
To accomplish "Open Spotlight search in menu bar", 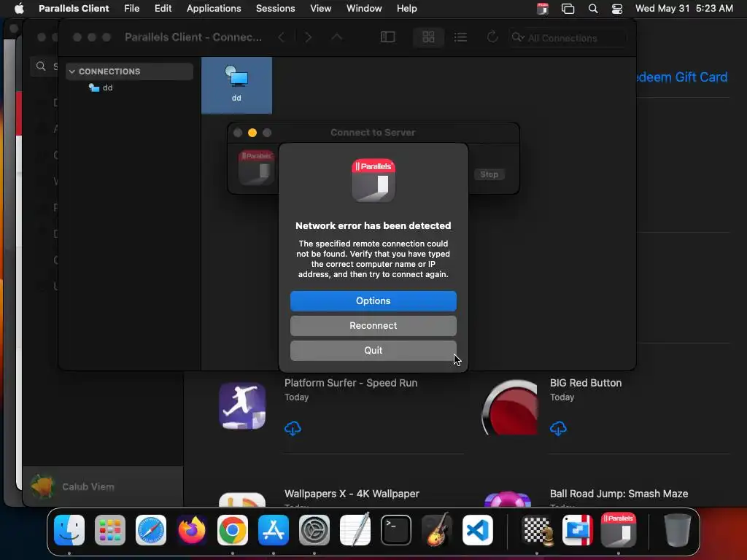I will [x=593, y=9].
